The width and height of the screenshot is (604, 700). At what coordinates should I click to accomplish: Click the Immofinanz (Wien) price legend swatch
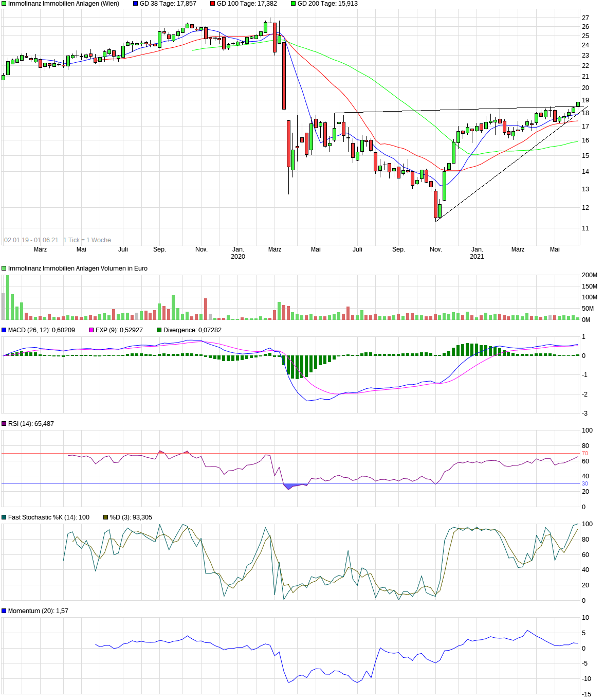click(x=4, y=4)
